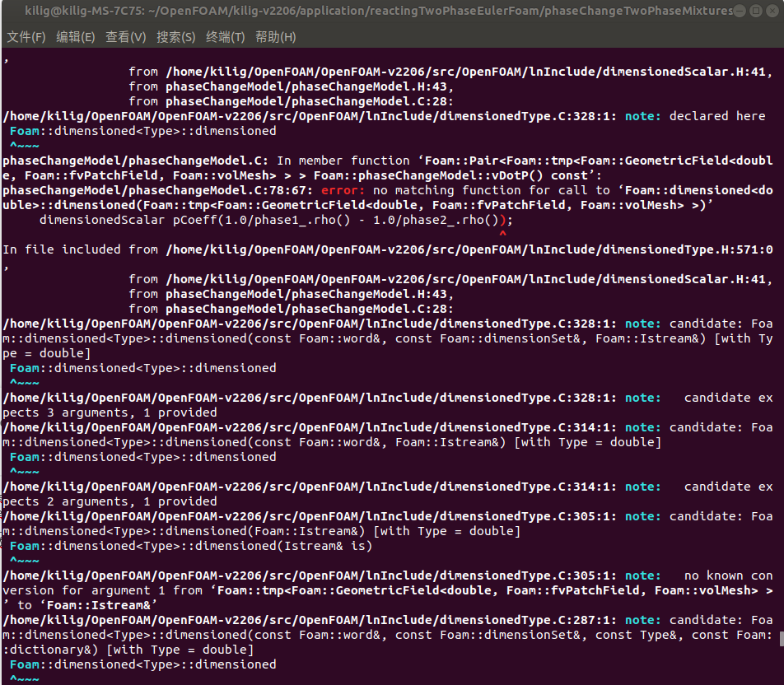The width and height of the screenshot is (784, 685).
Task: Click the terminal scrollbar thumb
Action: pos(780,639)
